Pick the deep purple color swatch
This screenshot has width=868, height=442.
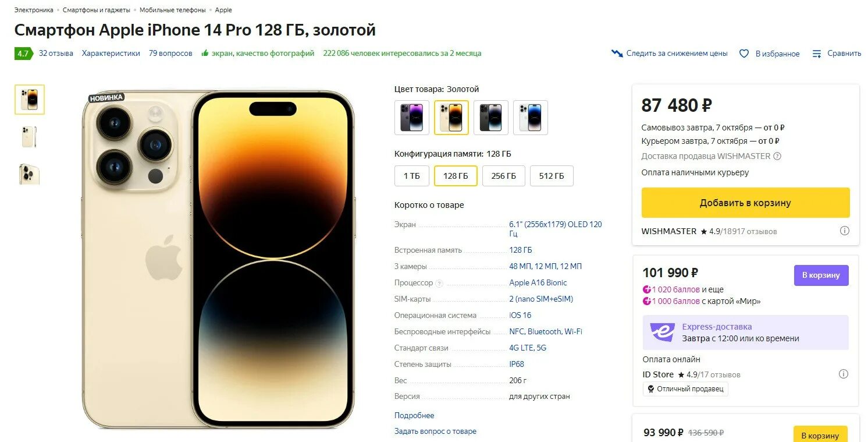(412, 118)
